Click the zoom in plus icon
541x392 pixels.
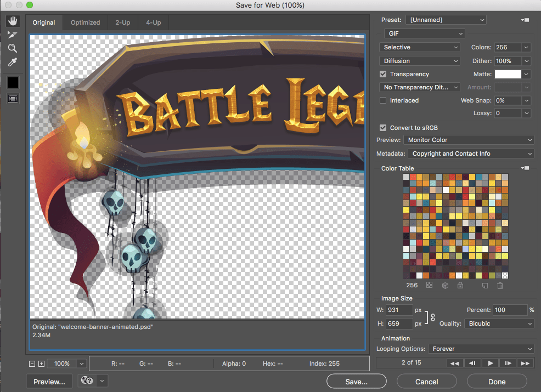coord(41,363)
